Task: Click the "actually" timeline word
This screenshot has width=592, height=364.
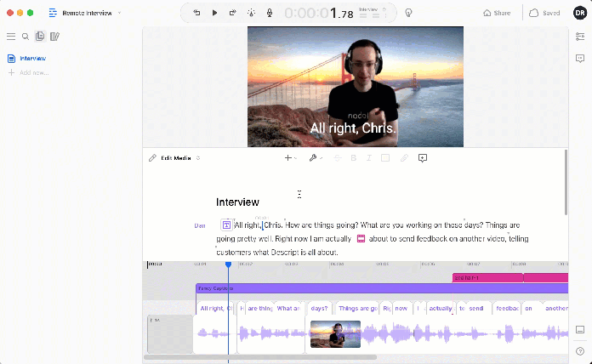Action: [441, 309]
